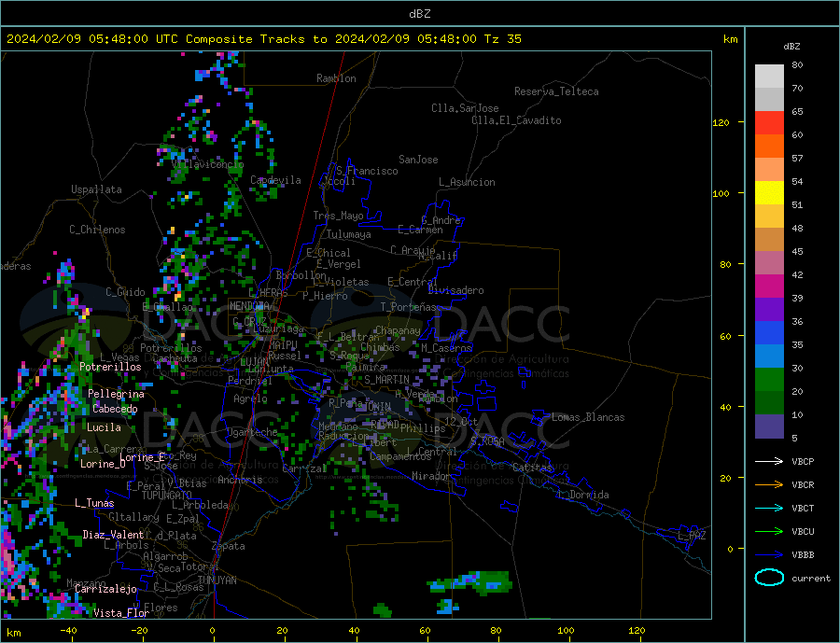Click the 'VBCP' legend label
840x643 pixels.
click(803, 461)
